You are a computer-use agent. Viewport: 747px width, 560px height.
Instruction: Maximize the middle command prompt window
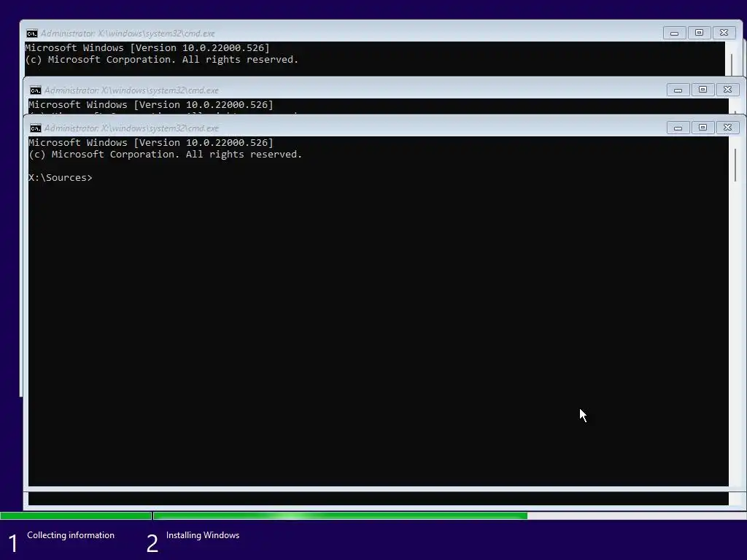[x=703, y=90]
